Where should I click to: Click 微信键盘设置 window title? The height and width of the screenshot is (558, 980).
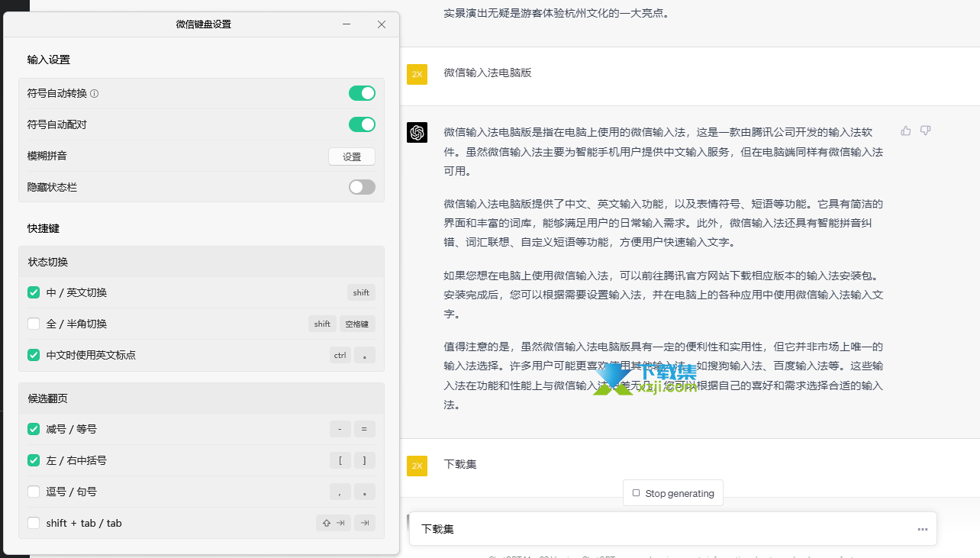203,24
